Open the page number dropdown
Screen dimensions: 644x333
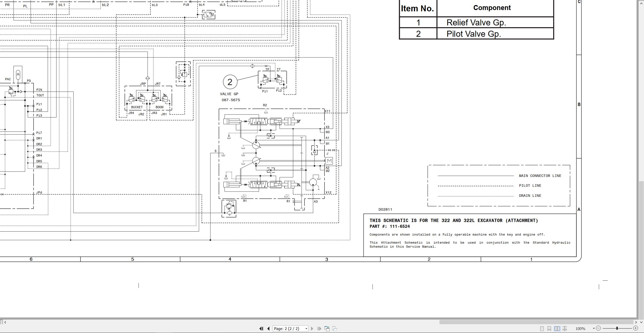pyautogui.click(x=306, y=329)
